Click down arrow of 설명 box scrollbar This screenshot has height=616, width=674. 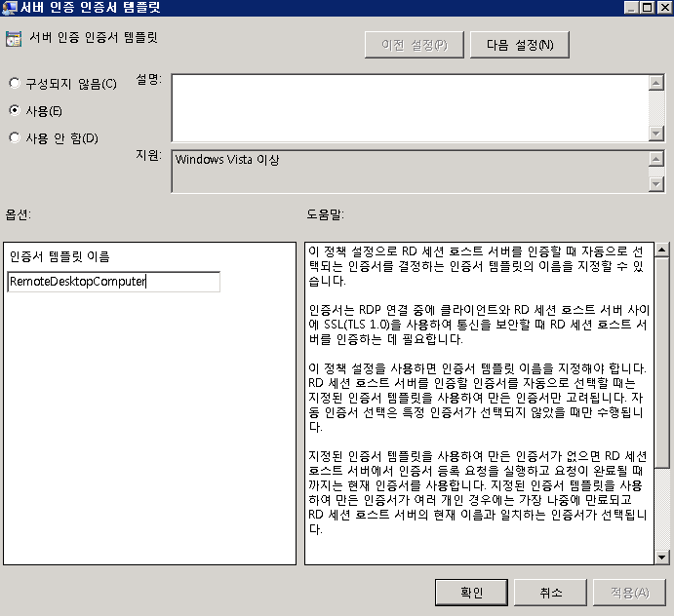click(x=655, y=134)
